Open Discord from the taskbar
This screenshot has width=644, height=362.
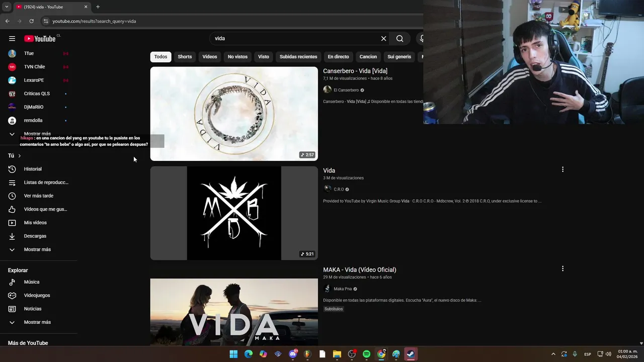pyautogui.click(x=293, y=354)
